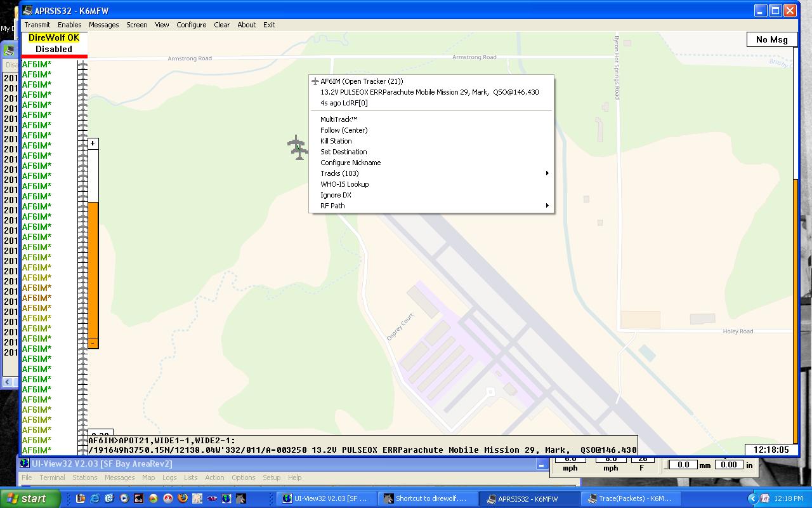The height and width of the screenshot is (508, 812).
Task: Toggle MultiTrack for station AF6IM
Action: tap(339, 119)
